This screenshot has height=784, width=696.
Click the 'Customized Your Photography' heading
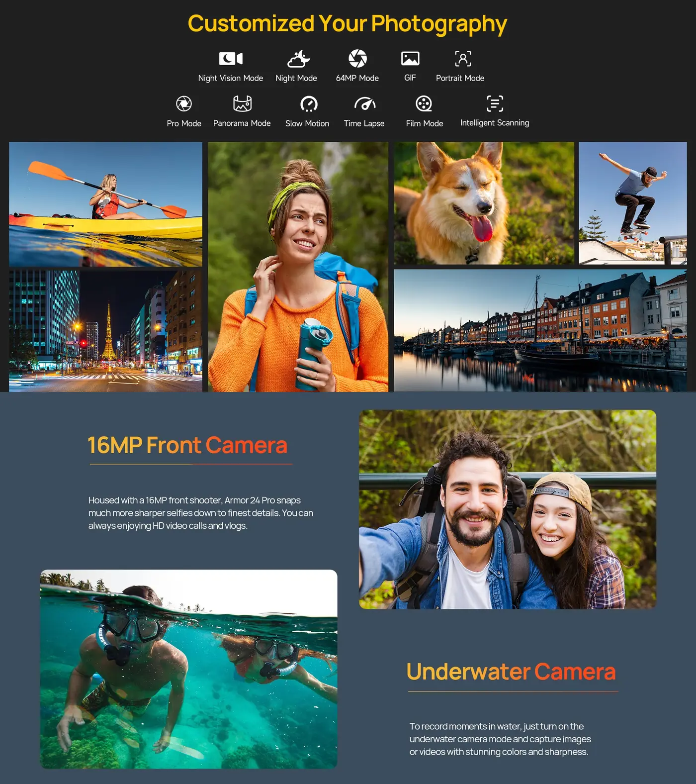[x=348, y=23]
